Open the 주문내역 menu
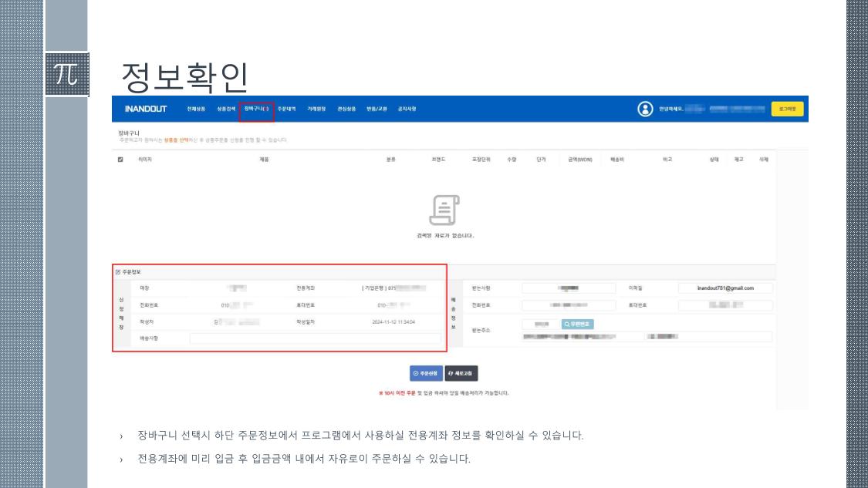The image size is (868, 488). pyautogui.click(x=287, y=109)
